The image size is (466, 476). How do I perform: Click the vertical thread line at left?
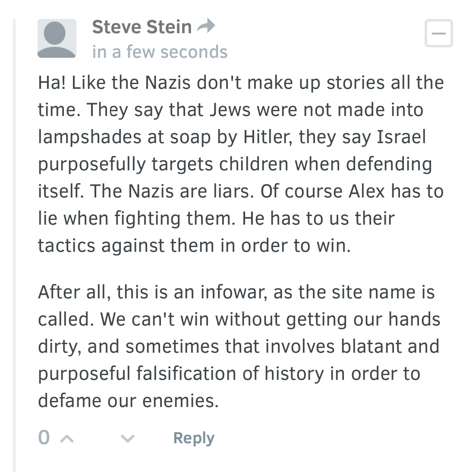pyautogui.click(x=14, y=245)
